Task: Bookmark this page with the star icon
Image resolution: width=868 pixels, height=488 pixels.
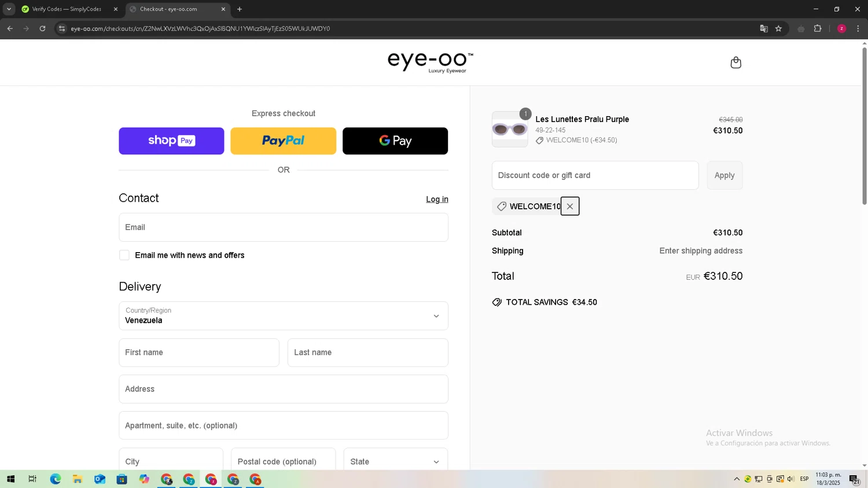Action: click(779, 28)
